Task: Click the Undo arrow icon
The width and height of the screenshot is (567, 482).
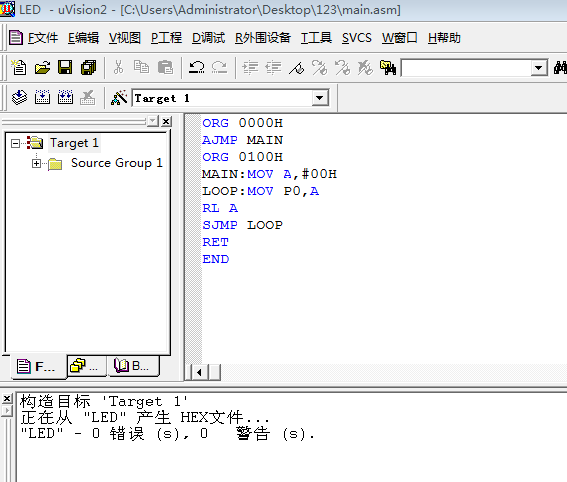Action: click(x=197, y=68)
